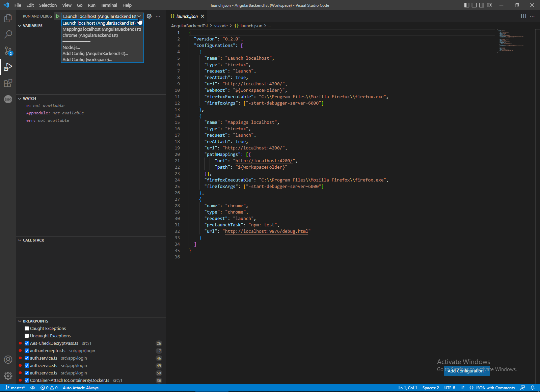This screenshot has width=540, height=392.
Task: Click the Split Editor Right icon
Action: [x=523, y=16]
